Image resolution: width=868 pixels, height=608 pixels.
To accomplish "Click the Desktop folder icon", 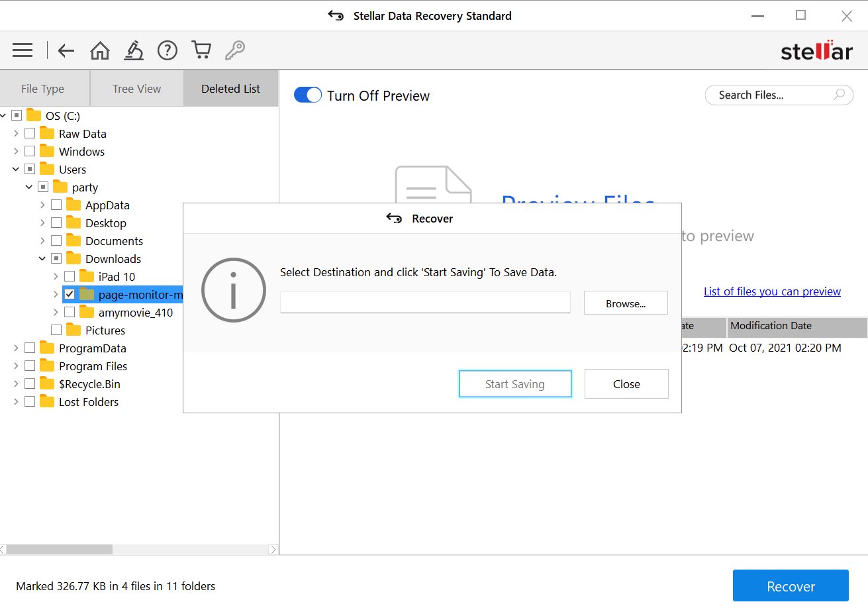I will [73, 223].
